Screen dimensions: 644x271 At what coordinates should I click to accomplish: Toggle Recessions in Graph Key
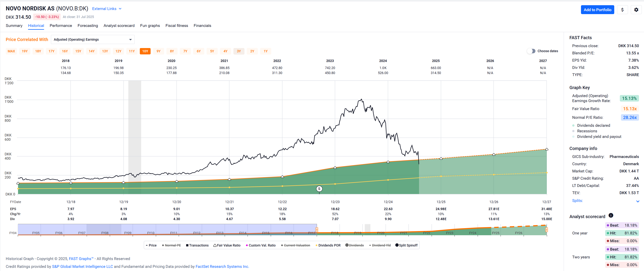pos(585,131)
